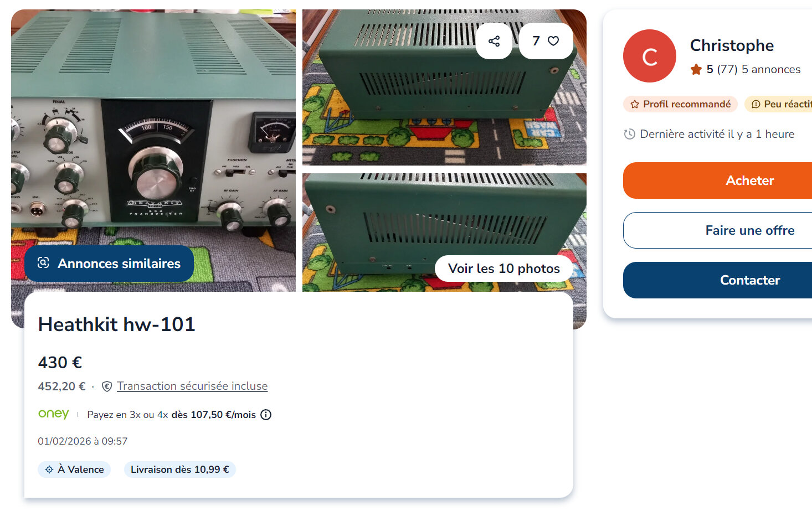
Task: Contact the seller via Contacter button
Action: pos(717,280)
